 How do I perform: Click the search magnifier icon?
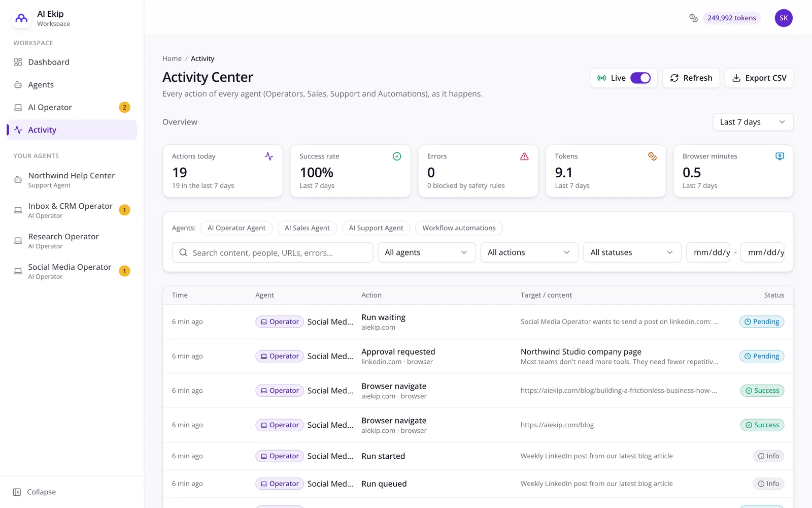pyautogui.click(x=183, y=252)
